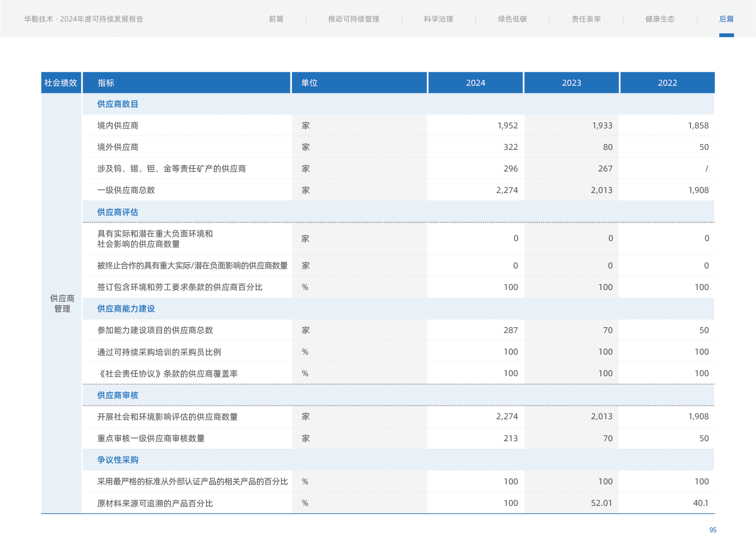The width and height of the screenshot is (756, 557).
Task: Select the 境外供应商 2024 value 322
Action: tap(510, 147)
